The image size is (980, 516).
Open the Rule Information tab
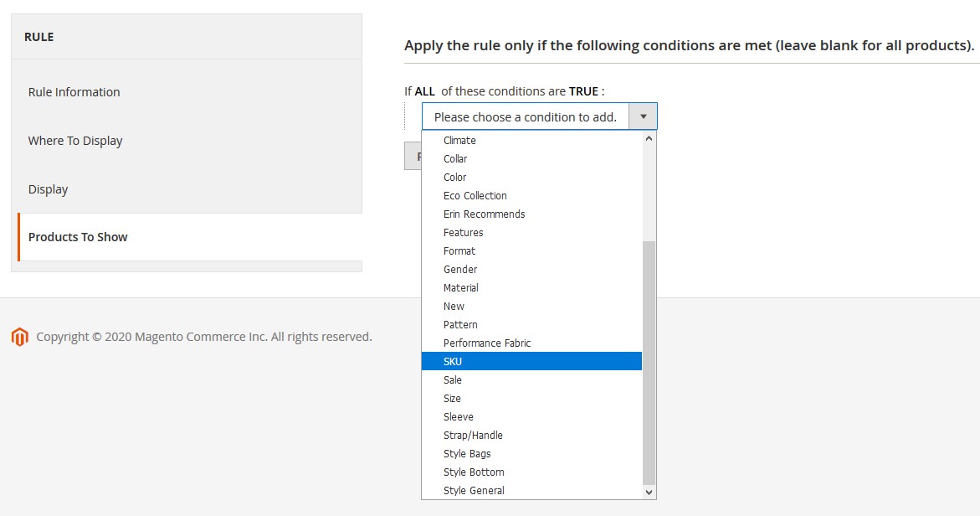pos(74,92)
